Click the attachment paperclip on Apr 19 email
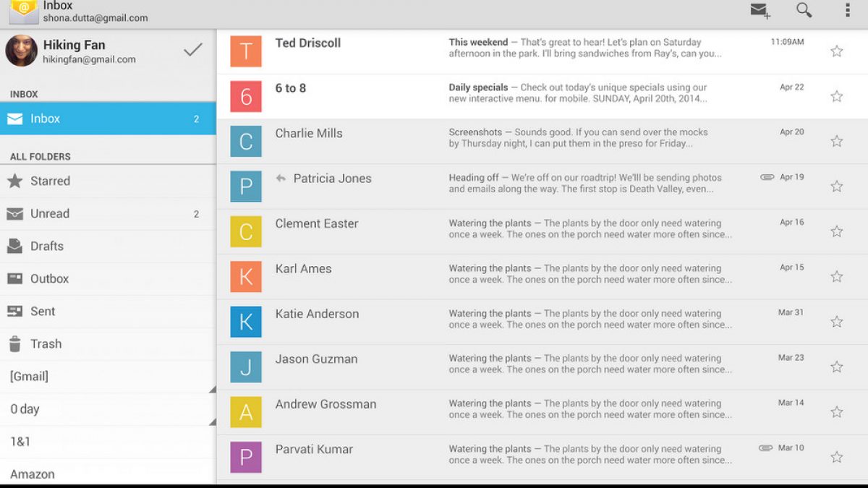This screenshot has height=488, width=868. (767, 177)
